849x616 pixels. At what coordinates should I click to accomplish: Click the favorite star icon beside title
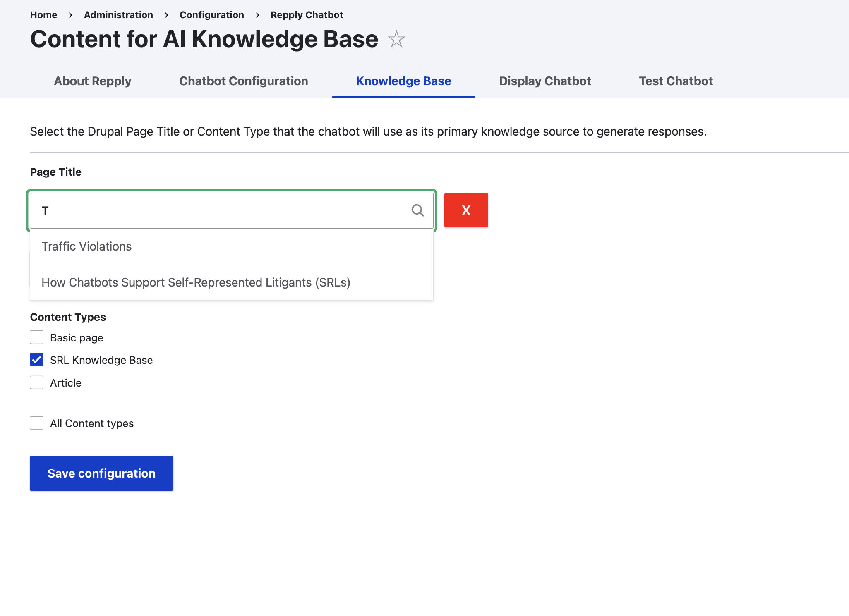(x=396, y=39)
